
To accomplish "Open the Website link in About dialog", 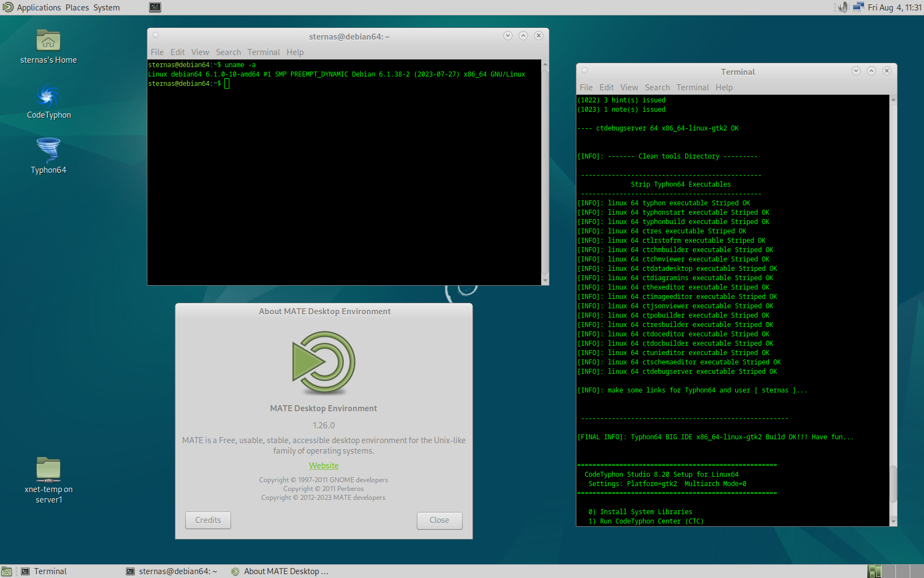I will 323,466.
